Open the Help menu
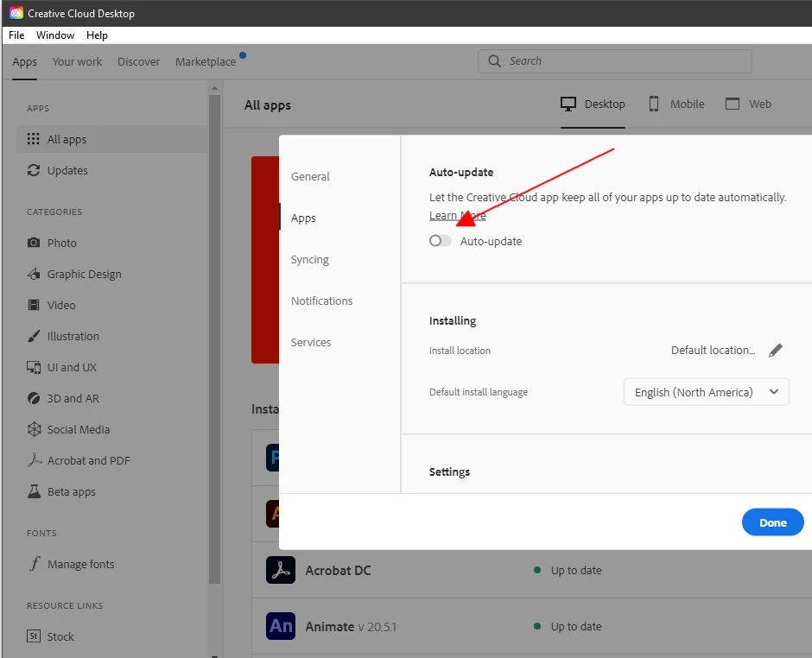This screenshot has height=658, width=812. [x=97, y=35]
